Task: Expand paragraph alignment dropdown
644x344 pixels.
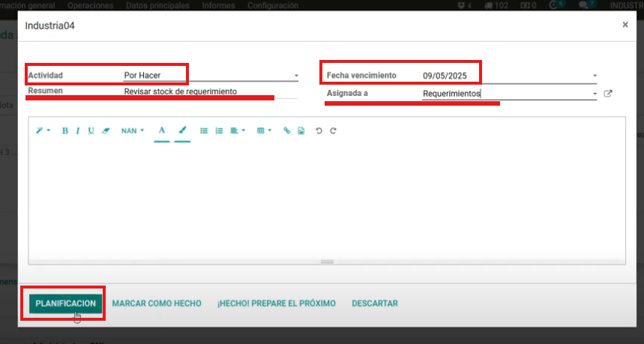Action: click(x=238, y=130)
